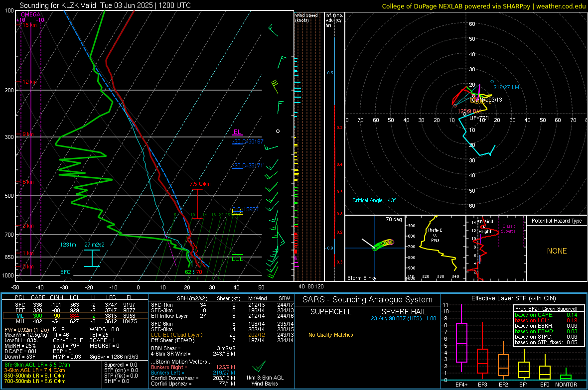The width and height of the screenshot is (588, 390).
Task: Click the 'Classic Supercell' label
Action: pos(509,229)
